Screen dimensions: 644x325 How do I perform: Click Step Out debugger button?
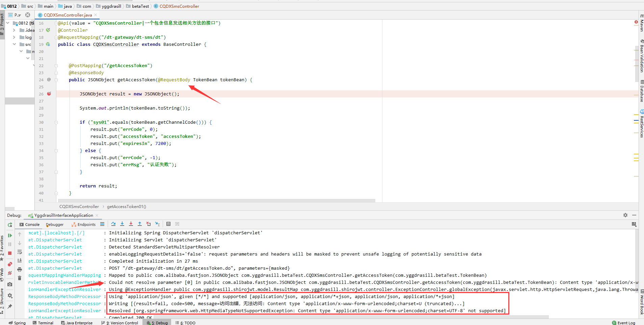point(140,224)
